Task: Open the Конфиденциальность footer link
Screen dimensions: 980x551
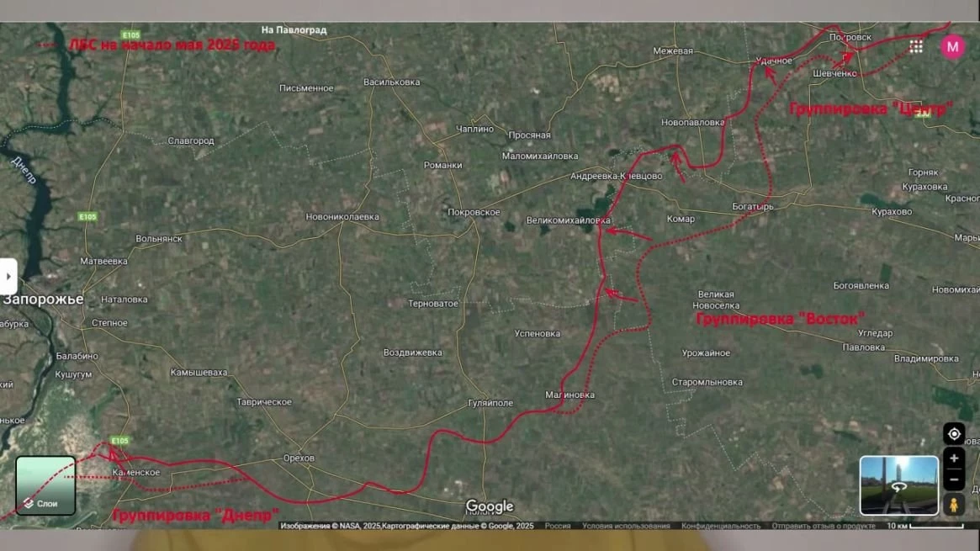Action: [721, 526]
